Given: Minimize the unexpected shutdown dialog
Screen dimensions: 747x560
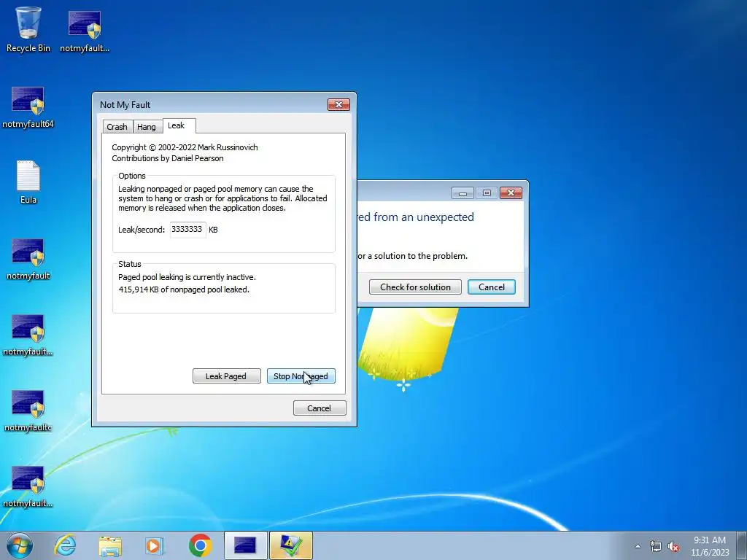Looking at the screenshot, I should click(x=462, y=192).
